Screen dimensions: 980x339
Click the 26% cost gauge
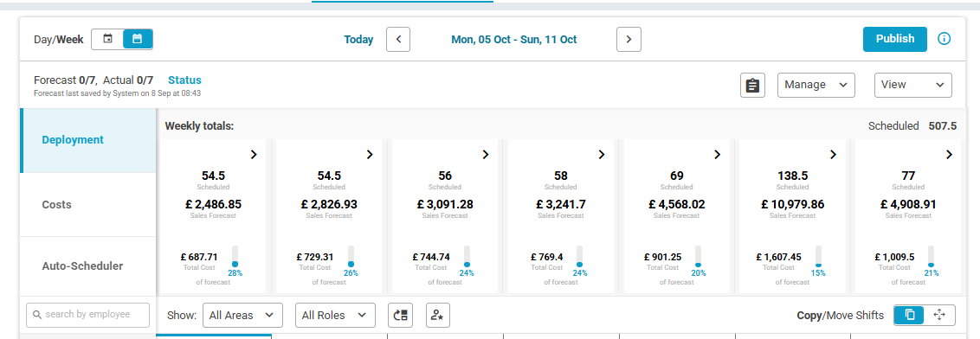pos(351,257)
